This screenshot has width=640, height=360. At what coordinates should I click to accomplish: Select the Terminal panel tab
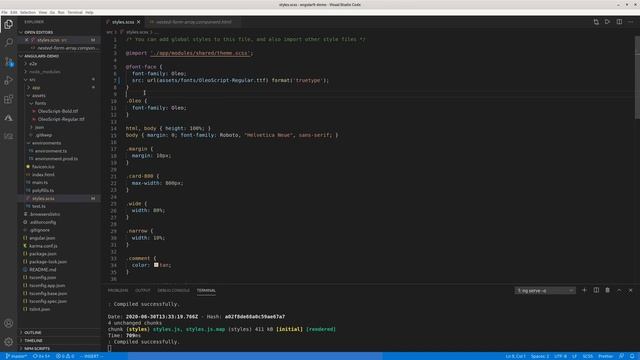pyautogui.click(x=206, y=290)
